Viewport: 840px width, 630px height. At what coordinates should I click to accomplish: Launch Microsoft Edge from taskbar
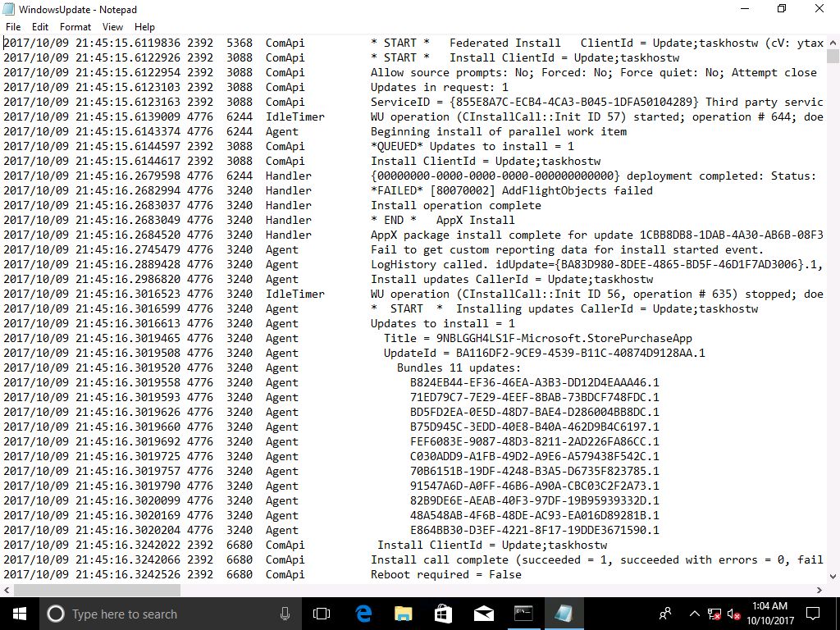pos(363,614)
